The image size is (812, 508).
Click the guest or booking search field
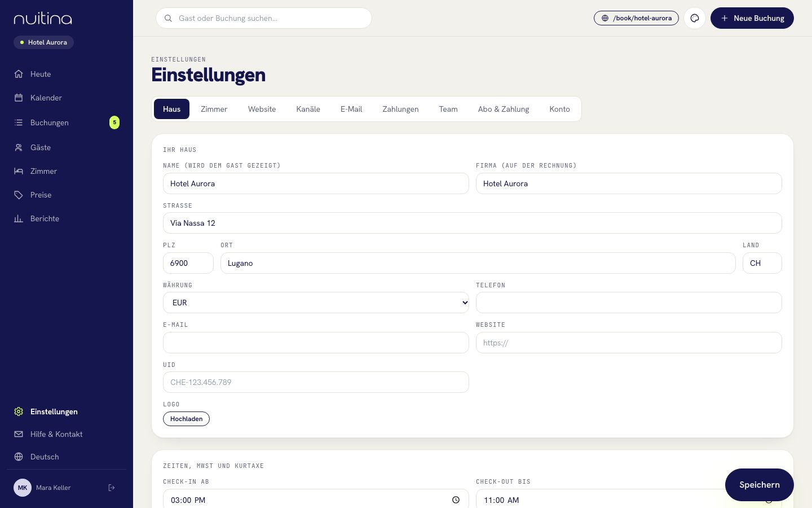pyautogui.click(x=264, y=18)
